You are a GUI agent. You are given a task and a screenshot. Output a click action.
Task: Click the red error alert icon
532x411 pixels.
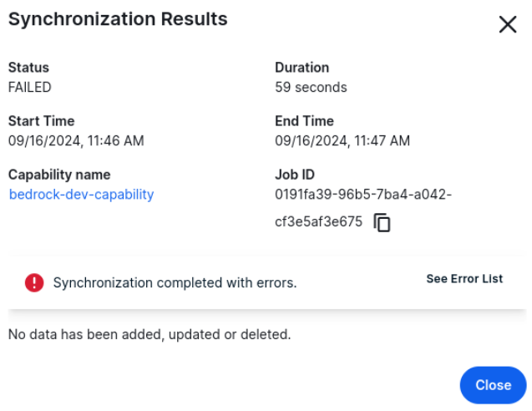(34, 282)
